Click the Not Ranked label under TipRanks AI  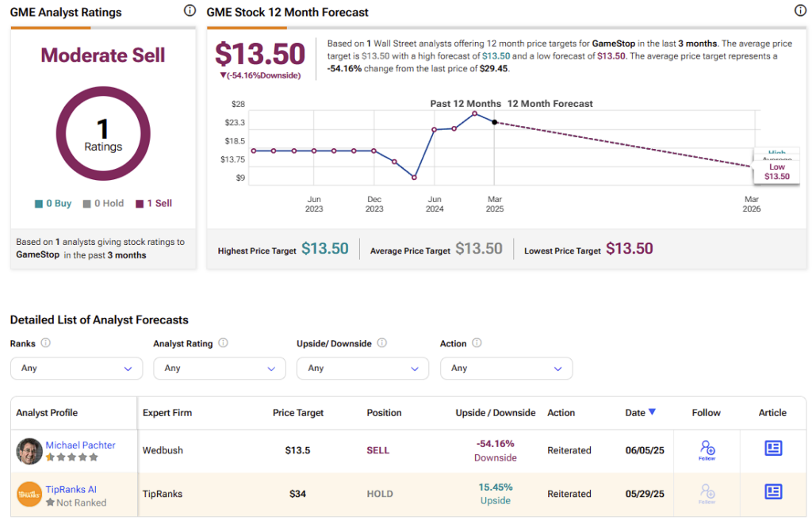pyautogui.click(x=82, y=503)
